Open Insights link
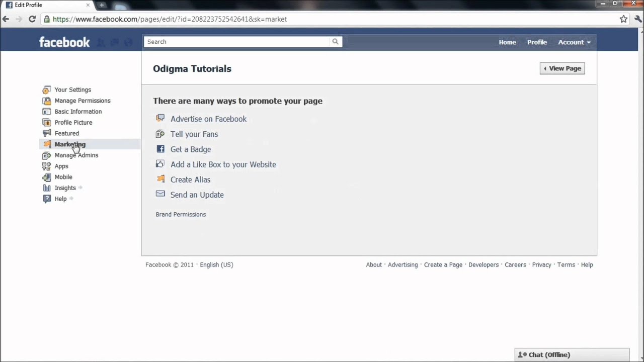 65,188
